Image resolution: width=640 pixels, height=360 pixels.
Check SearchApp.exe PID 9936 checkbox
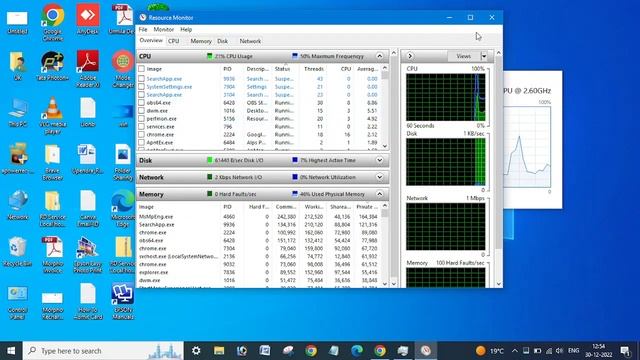[141, 79]
